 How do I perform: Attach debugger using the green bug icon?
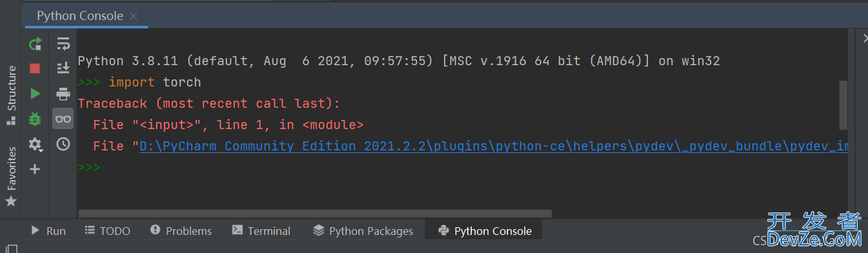click(35, 119)
